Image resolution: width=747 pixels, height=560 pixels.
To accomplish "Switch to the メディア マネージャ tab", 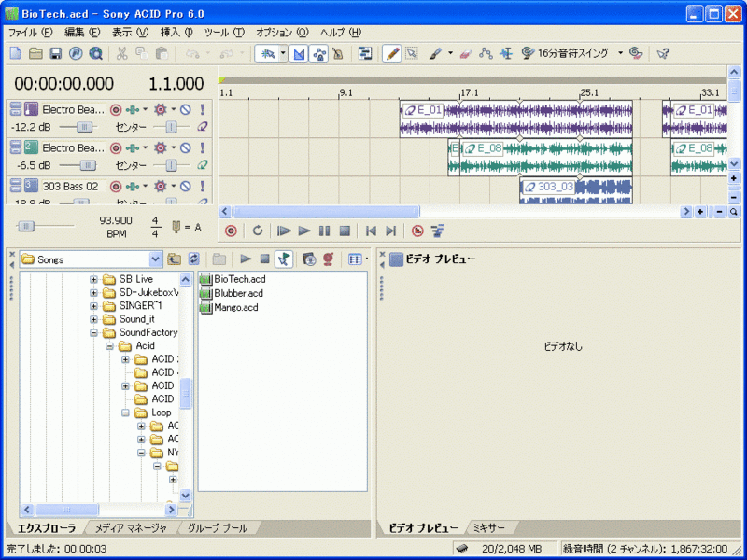I will pos(131,528).
